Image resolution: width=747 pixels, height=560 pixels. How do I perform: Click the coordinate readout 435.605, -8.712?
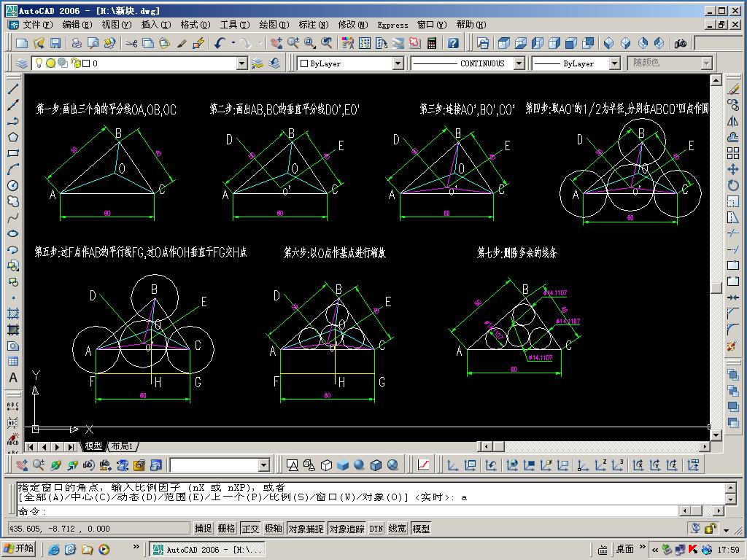click(x=98, y=529)
